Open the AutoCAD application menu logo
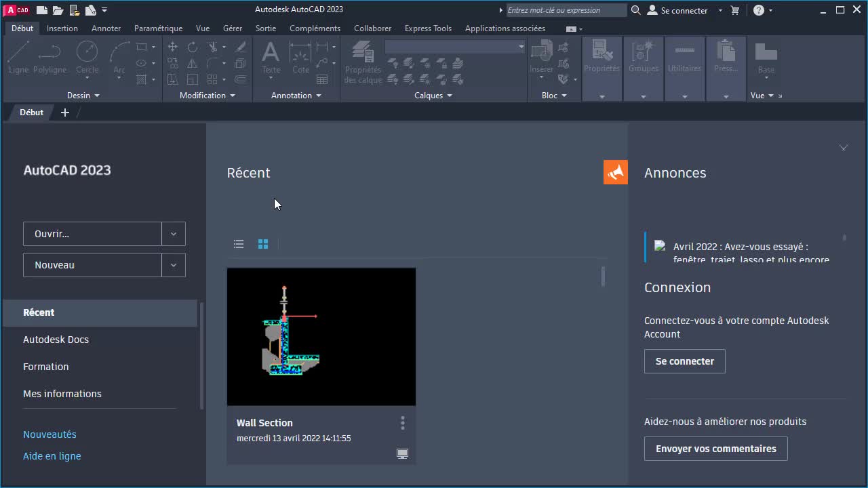The image size is (868, 488). [x=18, y=10]
